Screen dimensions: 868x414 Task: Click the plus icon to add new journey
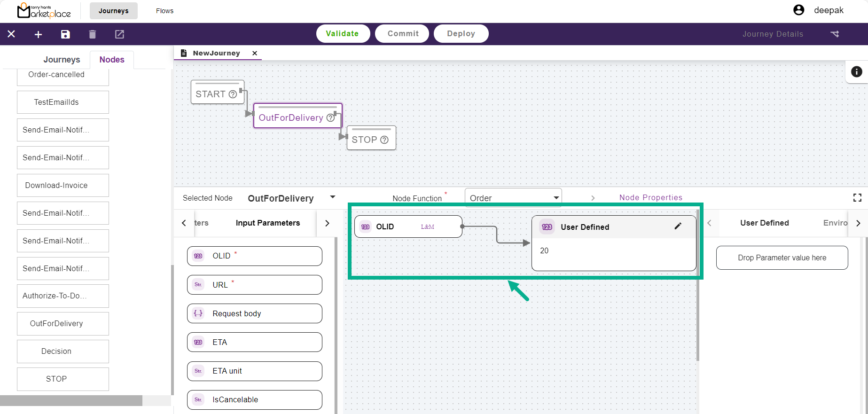coord(39,34)
